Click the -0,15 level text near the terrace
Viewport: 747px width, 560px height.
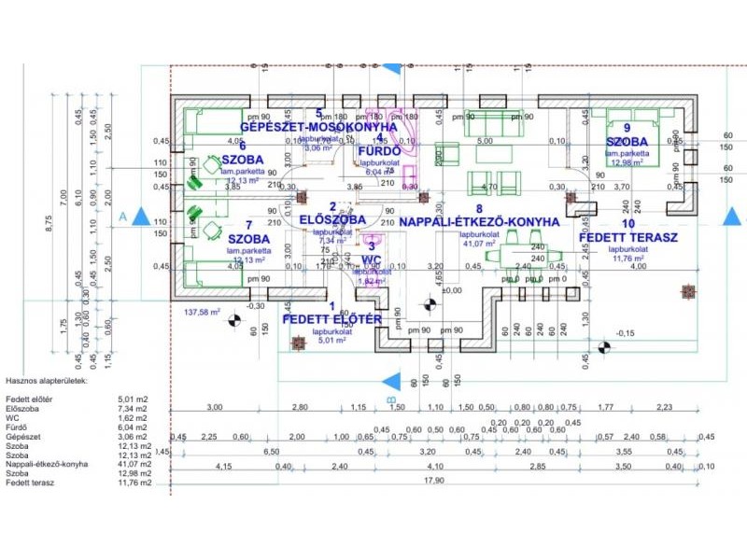[625, 333]
